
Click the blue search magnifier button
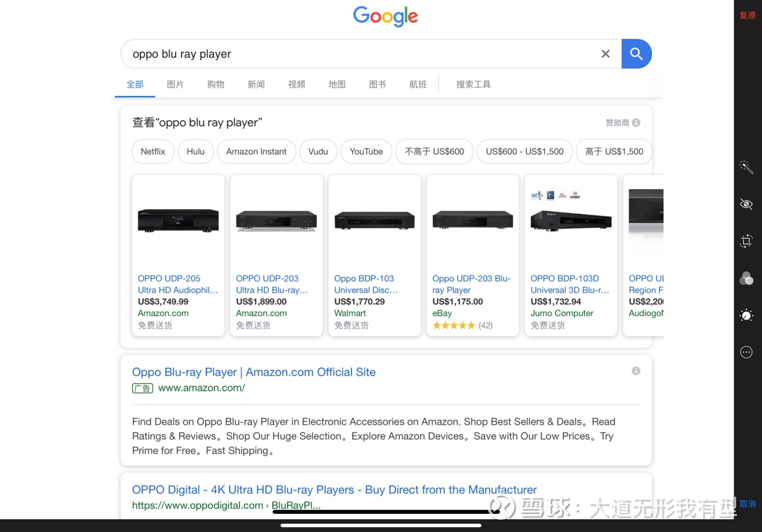point(636,54)
